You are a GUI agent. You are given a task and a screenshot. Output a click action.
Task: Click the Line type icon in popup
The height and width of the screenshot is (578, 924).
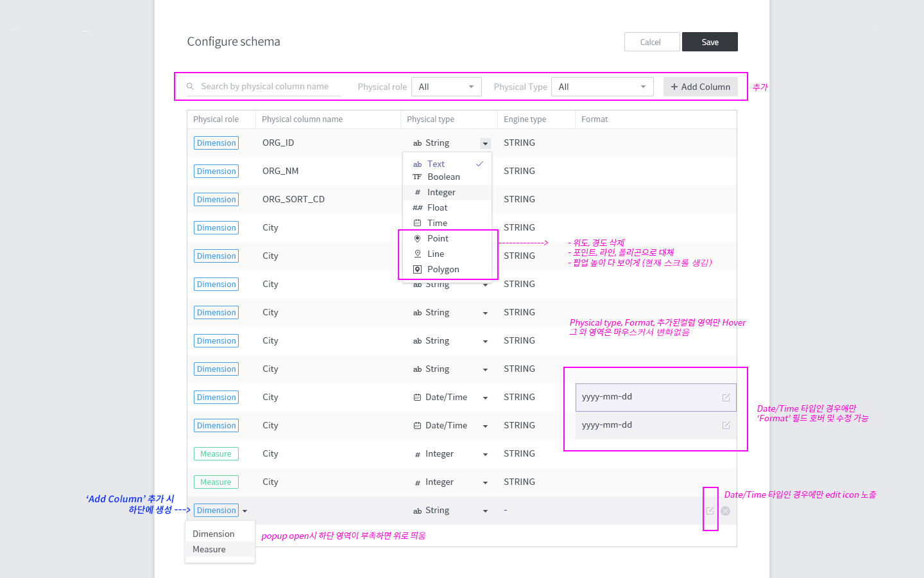pyautogui.click(x=417, y=254)
